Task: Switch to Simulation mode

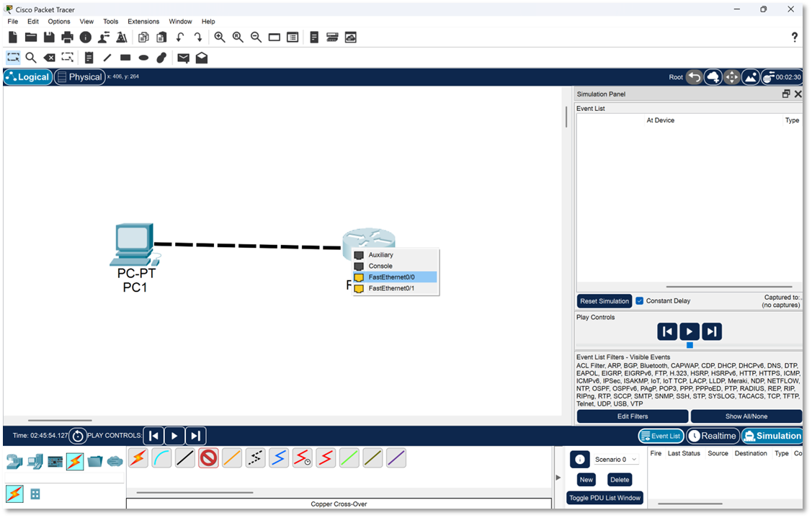Action: (x=772, y=436)
